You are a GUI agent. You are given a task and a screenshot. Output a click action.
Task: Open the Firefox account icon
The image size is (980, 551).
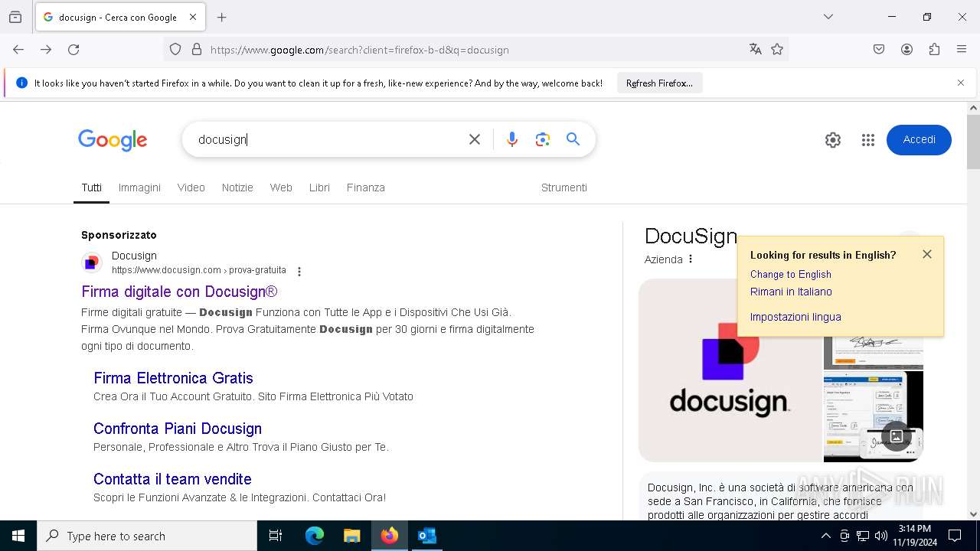point(906,50)
